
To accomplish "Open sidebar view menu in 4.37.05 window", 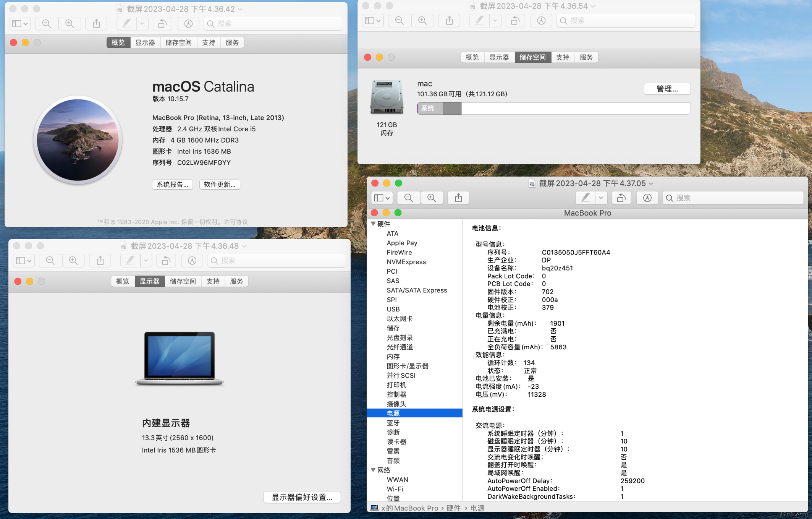I will [x=382, y=198].
